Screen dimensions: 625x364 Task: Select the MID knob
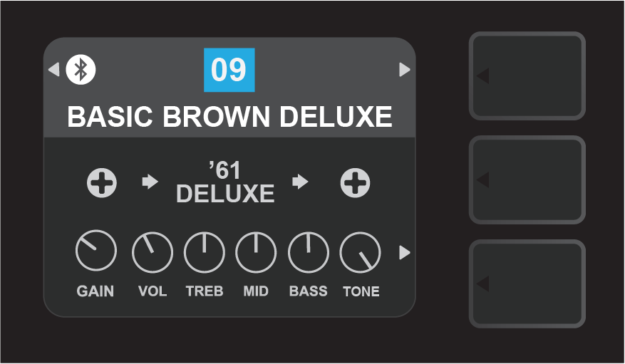(256, 252)
